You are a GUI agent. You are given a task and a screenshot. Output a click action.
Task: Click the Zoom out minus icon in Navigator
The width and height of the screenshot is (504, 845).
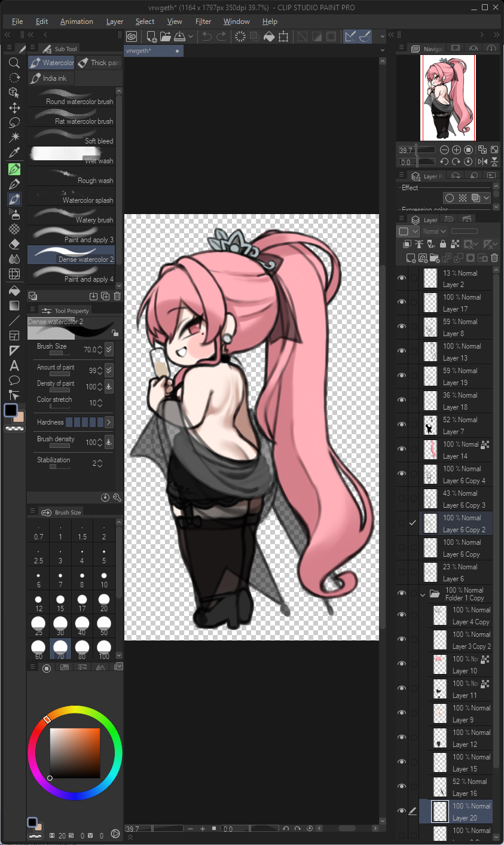tap(445, 150)
